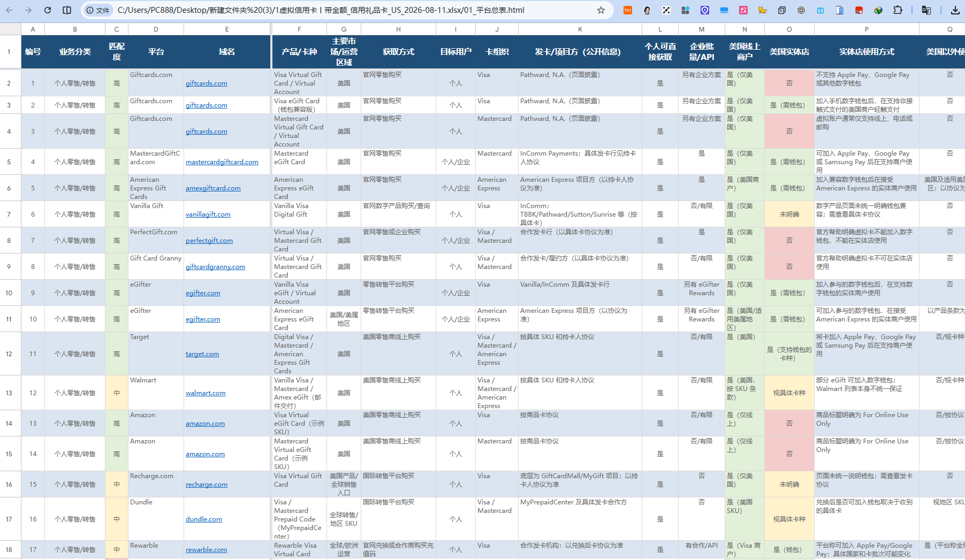Image resolution: width=965 pixels, height=560 pixels.
Task: Click the '业务分类' header cell
Action: click(x=75, y=52)
